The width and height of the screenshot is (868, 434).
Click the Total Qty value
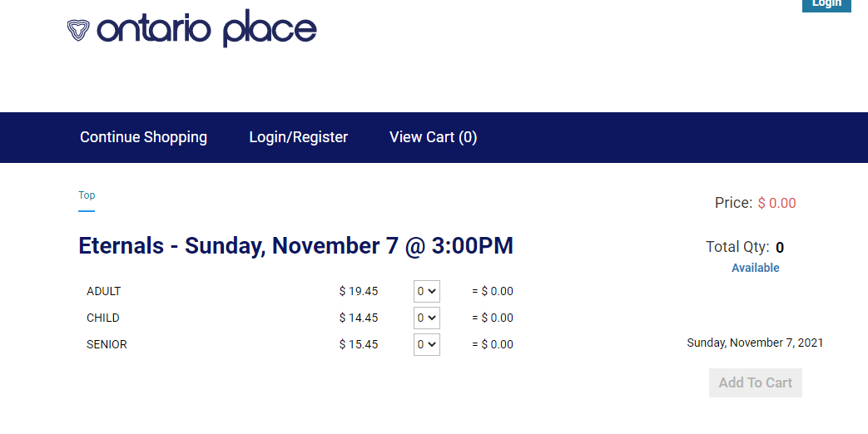(x=780, y=248)
